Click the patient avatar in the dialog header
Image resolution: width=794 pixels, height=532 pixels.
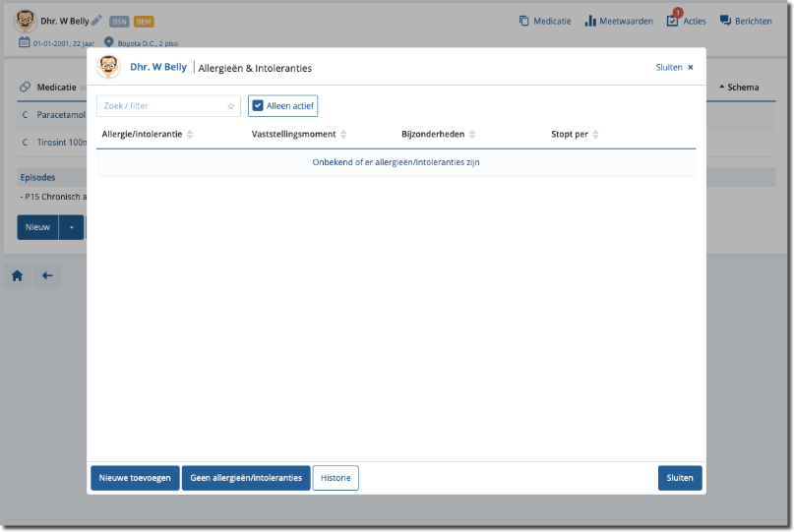click(x=109, y=67)
